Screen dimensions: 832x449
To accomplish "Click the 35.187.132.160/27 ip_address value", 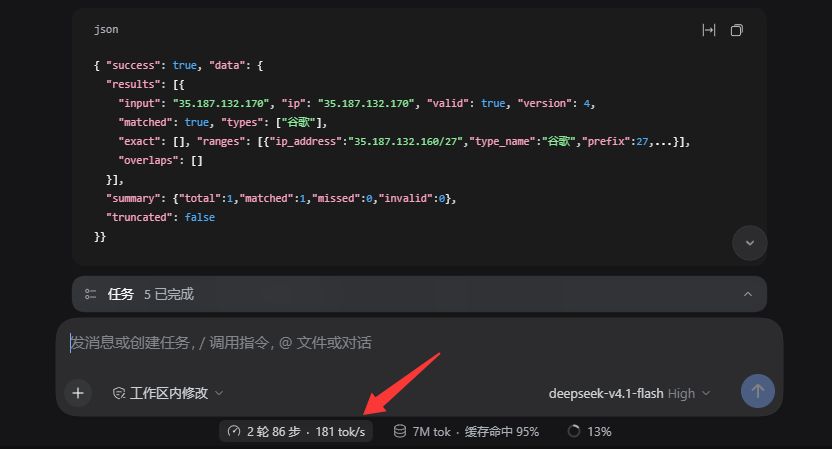I will point(405,142).
